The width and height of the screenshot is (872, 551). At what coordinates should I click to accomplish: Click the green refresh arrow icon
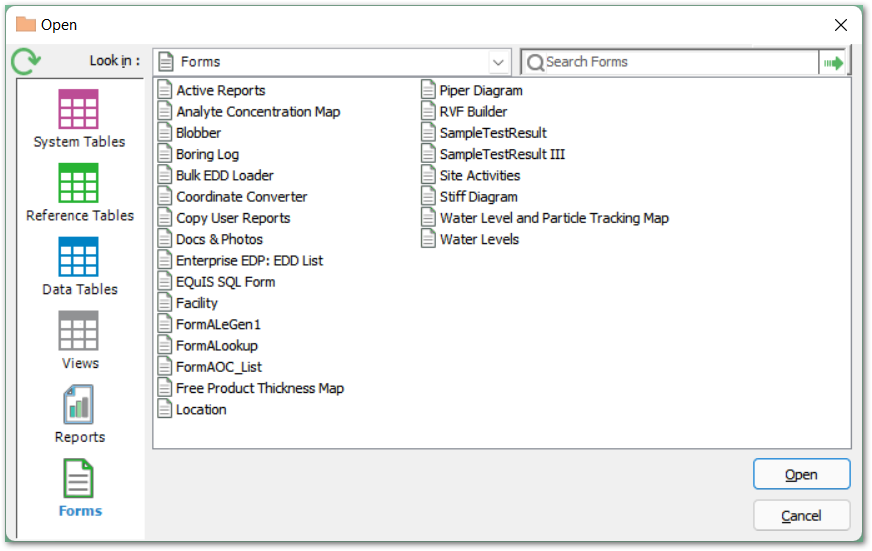click(x=26, y=62)
